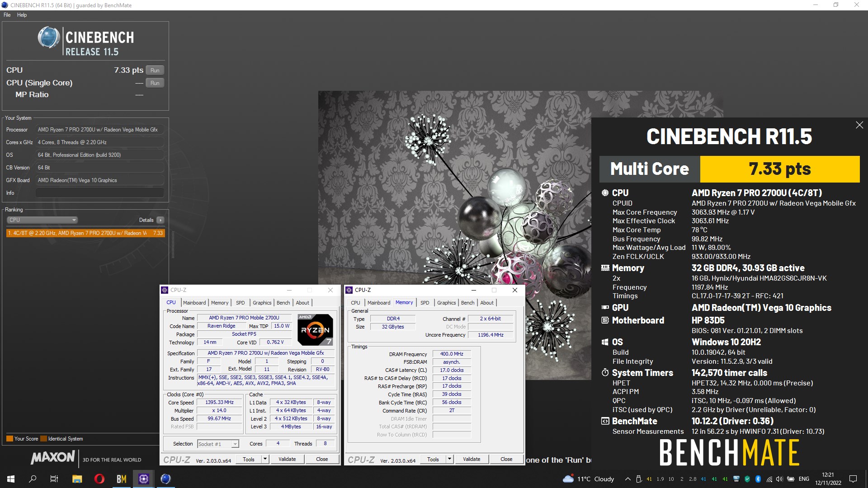Click the blue memory-stick tray icon

[x=736, y=479]
